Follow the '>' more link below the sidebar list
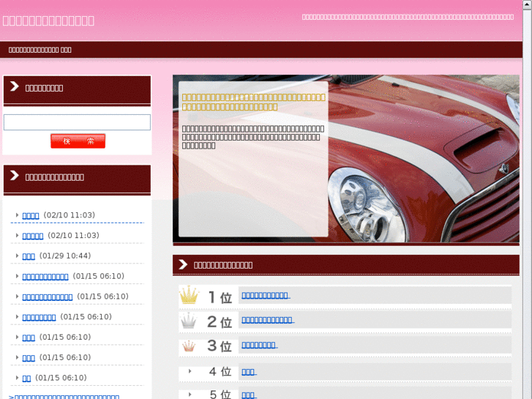The height and width of the screenshot is (399, 532). click(64, 397)
